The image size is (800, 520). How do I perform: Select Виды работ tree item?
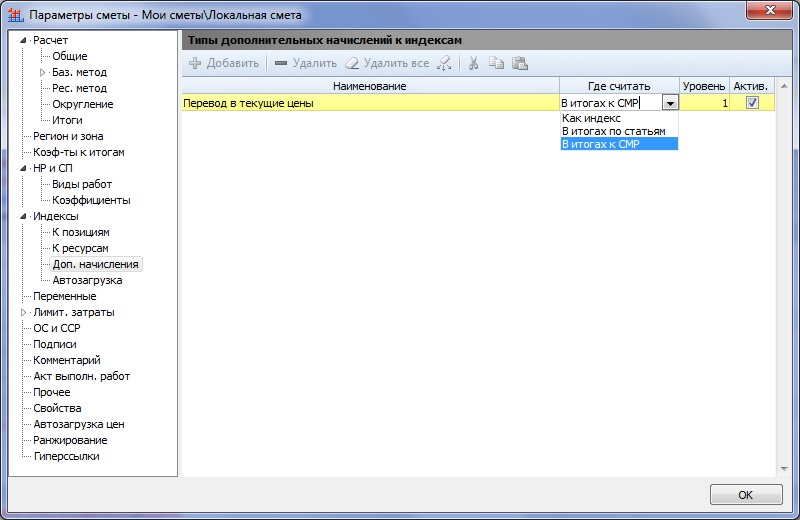click(82, 184)
